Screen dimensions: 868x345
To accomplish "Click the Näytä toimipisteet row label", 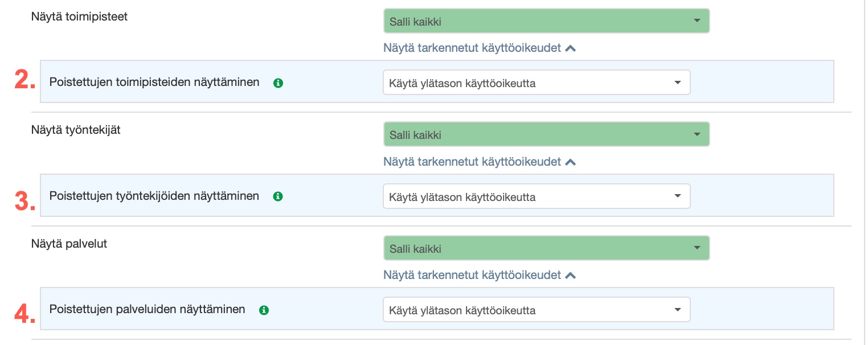I will click(x=79, y=17).
